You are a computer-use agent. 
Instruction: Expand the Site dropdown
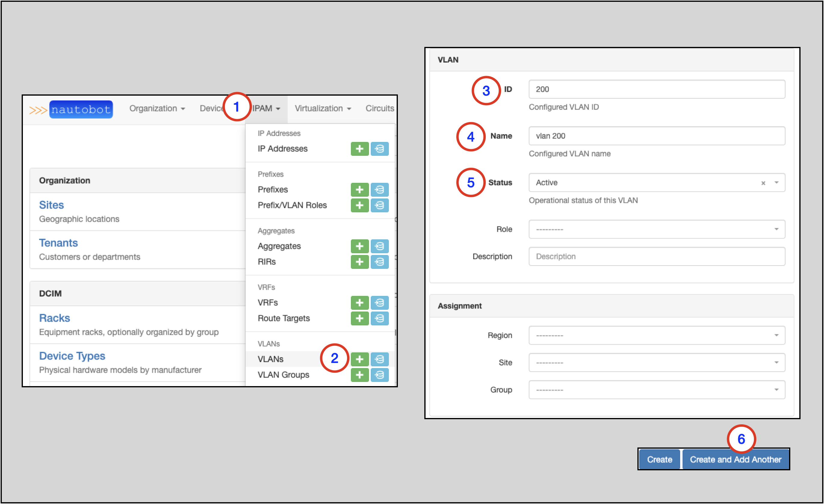[656, 363]
